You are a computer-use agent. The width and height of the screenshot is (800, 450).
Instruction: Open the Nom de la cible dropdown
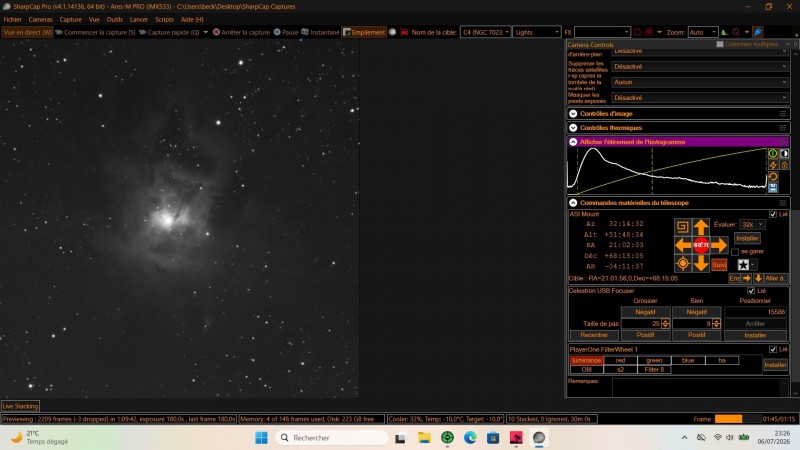coord(485,32)
